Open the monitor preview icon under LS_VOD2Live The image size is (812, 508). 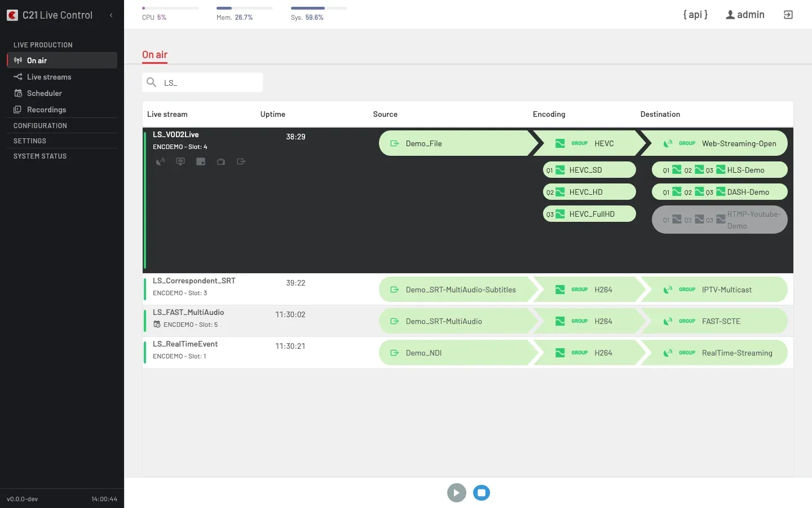[180, 161]
